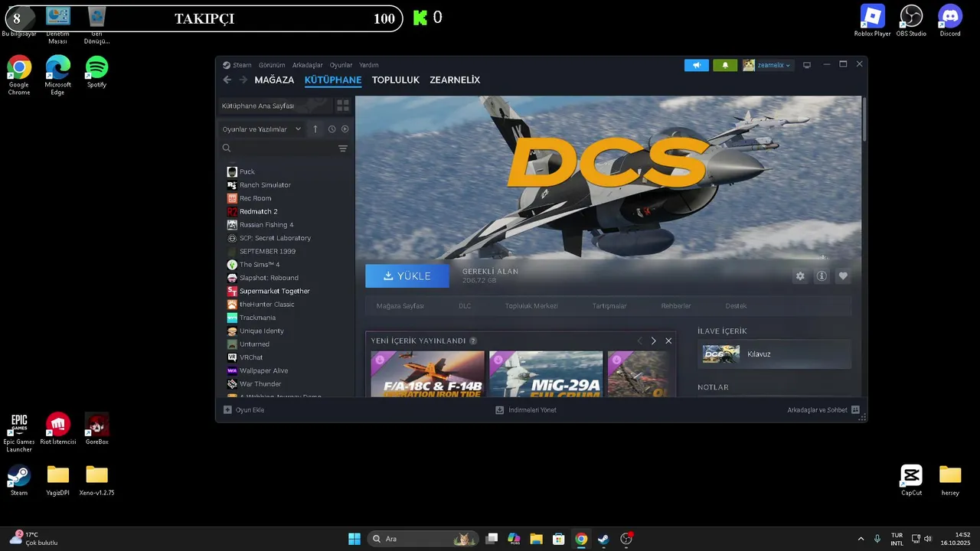Open the Arkadaşlar menu
The width and height of the screenshot is (980, 551).
[308, 65]
